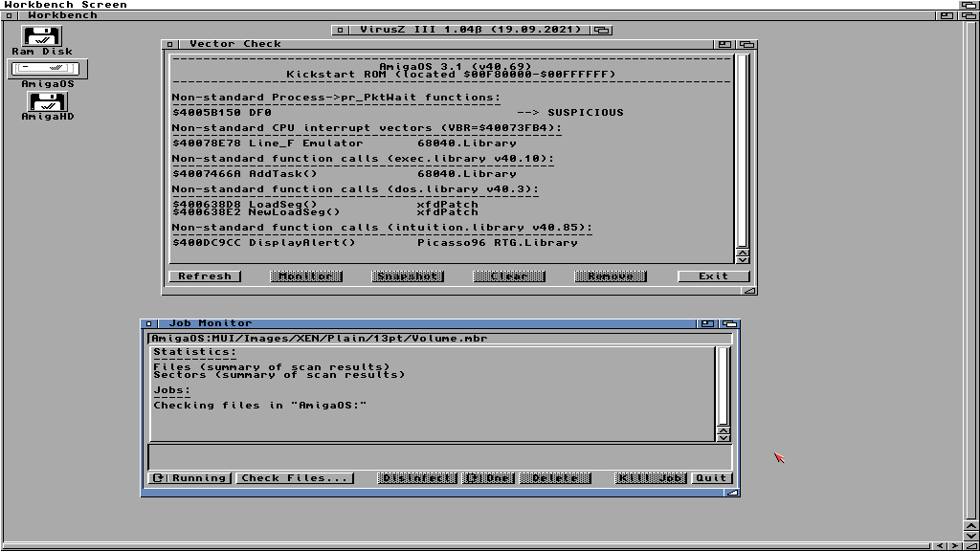Send Job Monitor window to back
The image size is (980, 551).
729,323
